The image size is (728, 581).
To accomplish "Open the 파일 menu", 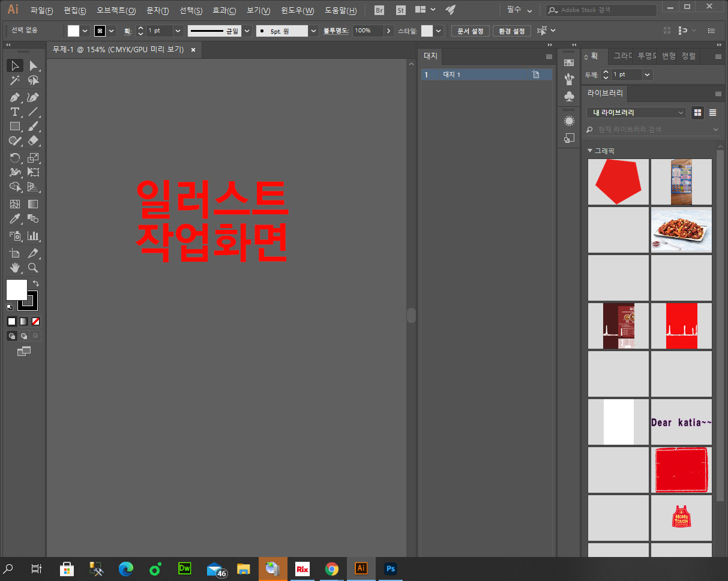I will 41,11.
